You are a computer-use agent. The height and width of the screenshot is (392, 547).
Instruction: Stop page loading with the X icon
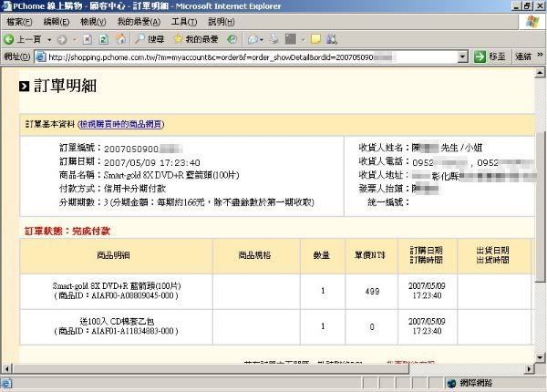[88, 39]
